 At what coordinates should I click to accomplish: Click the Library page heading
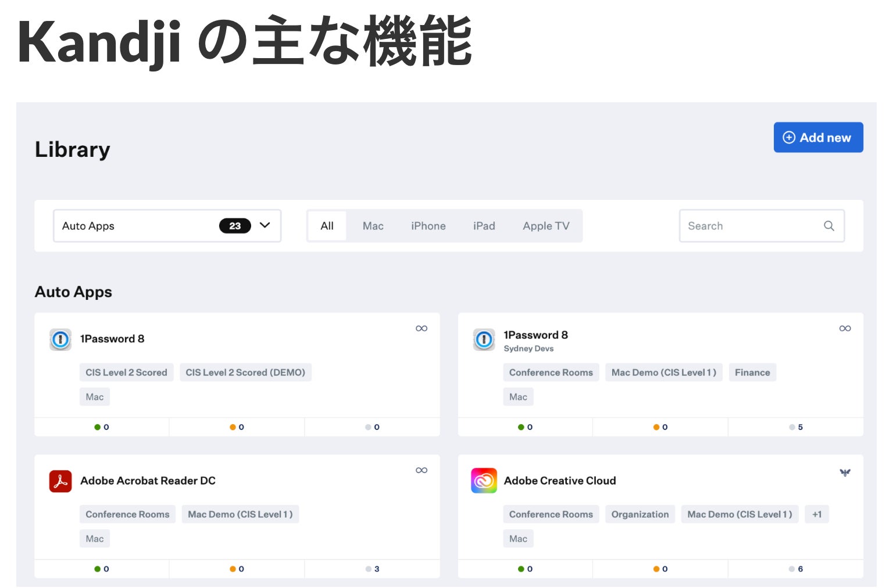click(x=73, y=150)
